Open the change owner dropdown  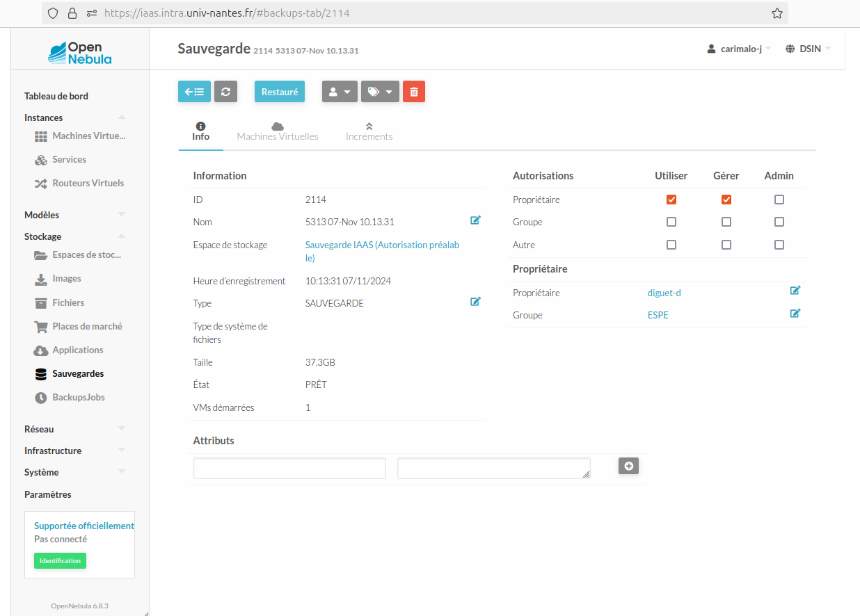point(340,91)
